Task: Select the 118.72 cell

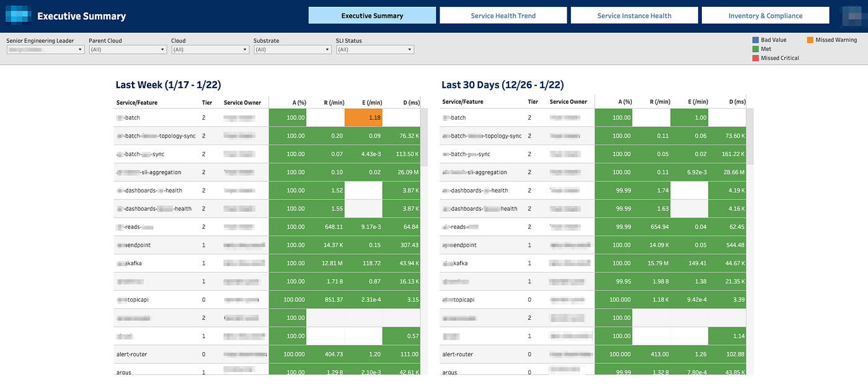Action: [x=363, y=263]
